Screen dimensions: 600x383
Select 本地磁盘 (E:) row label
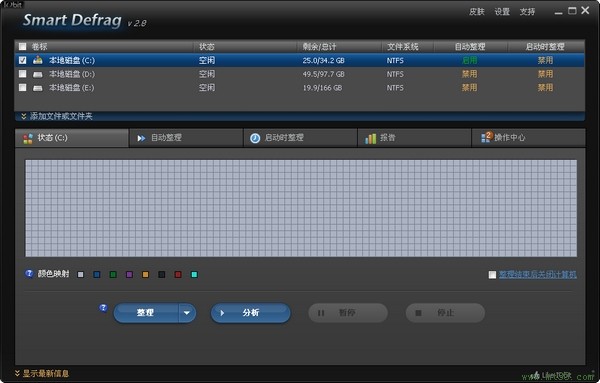pyautogui.click(x=72, y=88)
